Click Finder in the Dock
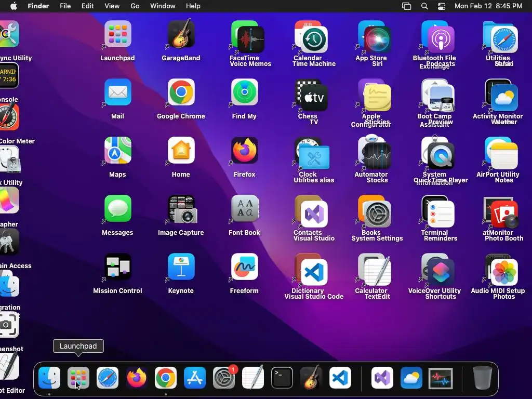Screen dimensions: 532x399 tap(49, 378)
